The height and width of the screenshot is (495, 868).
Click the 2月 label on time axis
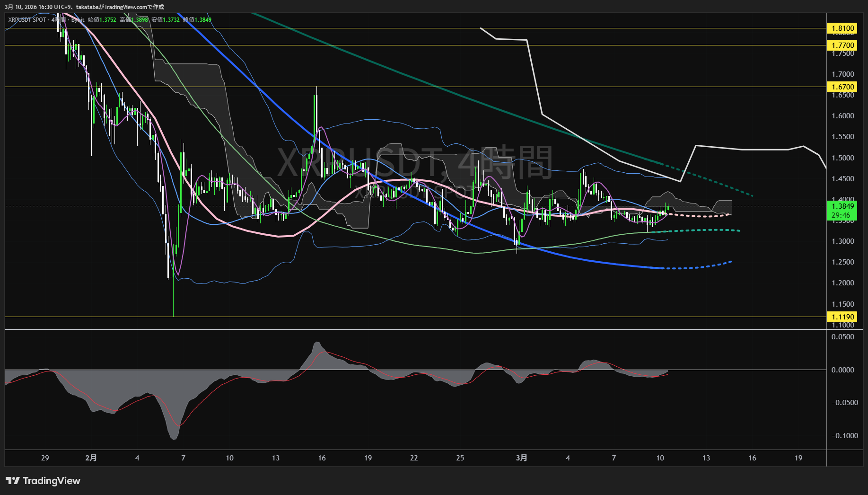coord(91,458)
